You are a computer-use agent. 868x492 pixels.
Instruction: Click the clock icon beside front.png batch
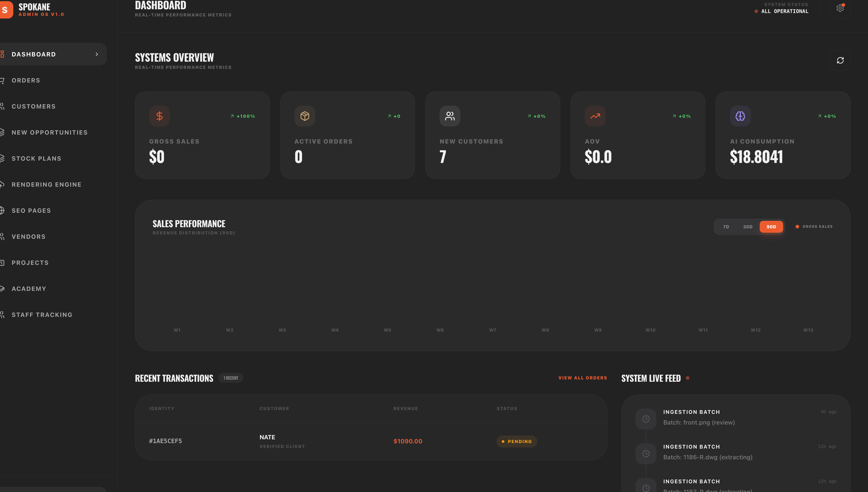[x=646, y=419]
